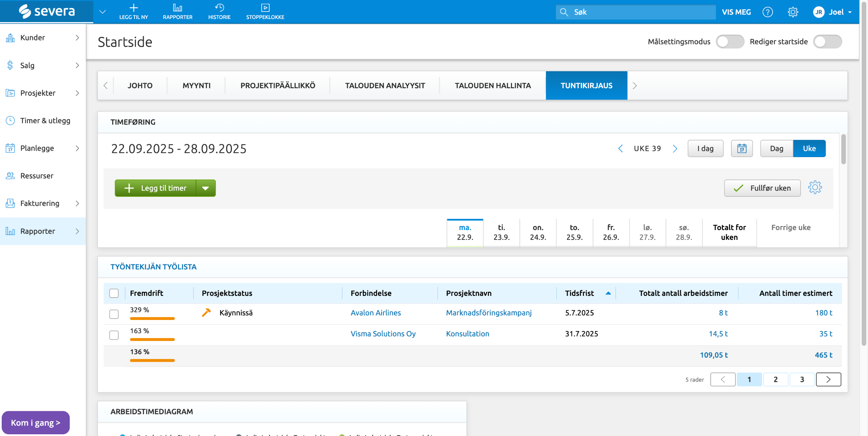Toggle the Rediger startside switch
Screen dimensions: 868x436
coord(827,42)
